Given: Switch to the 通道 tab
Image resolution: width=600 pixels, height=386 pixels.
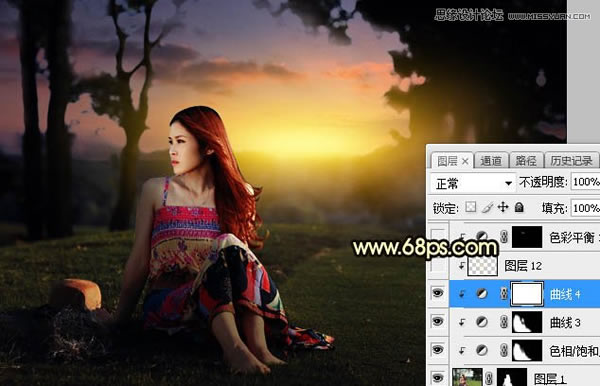Looking at the screenshot, I should 491,161.
